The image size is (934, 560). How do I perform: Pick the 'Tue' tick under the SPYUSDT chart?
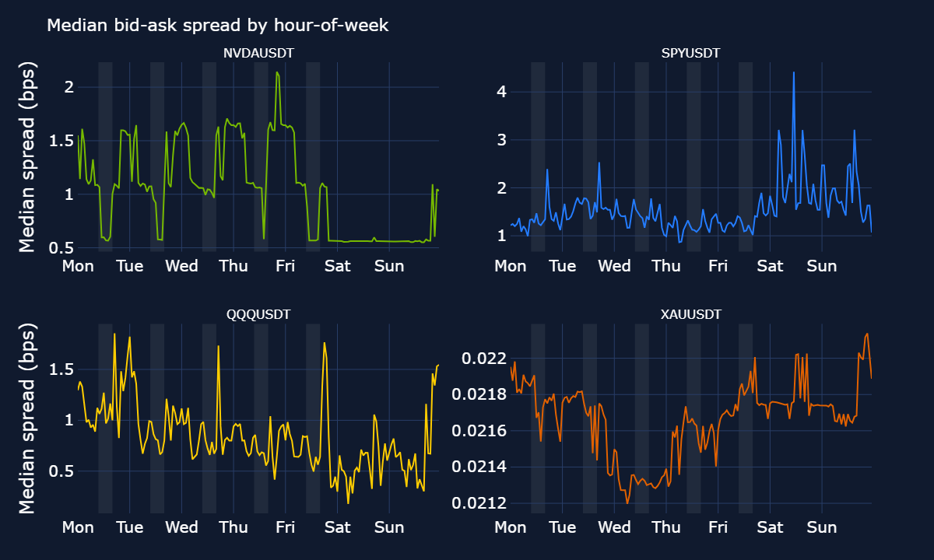coord(563,266)
